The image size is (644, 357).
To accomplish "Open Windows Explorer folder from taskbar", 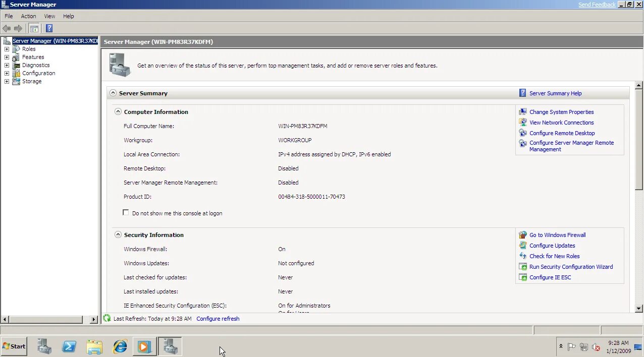I will 94,346.
